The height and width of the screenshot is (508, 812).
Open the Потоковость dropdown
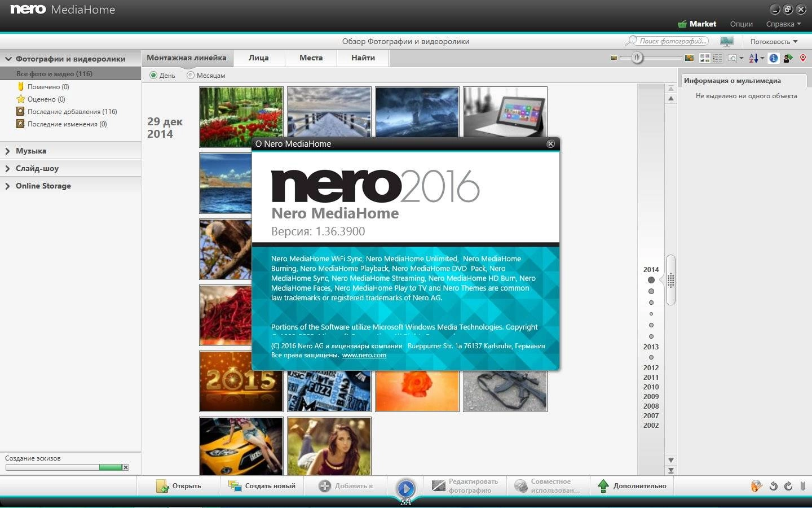[x=774, y=41]
